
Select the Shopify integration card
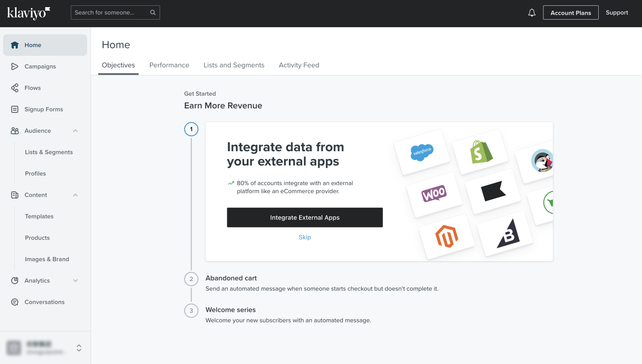tap(480, 152)
